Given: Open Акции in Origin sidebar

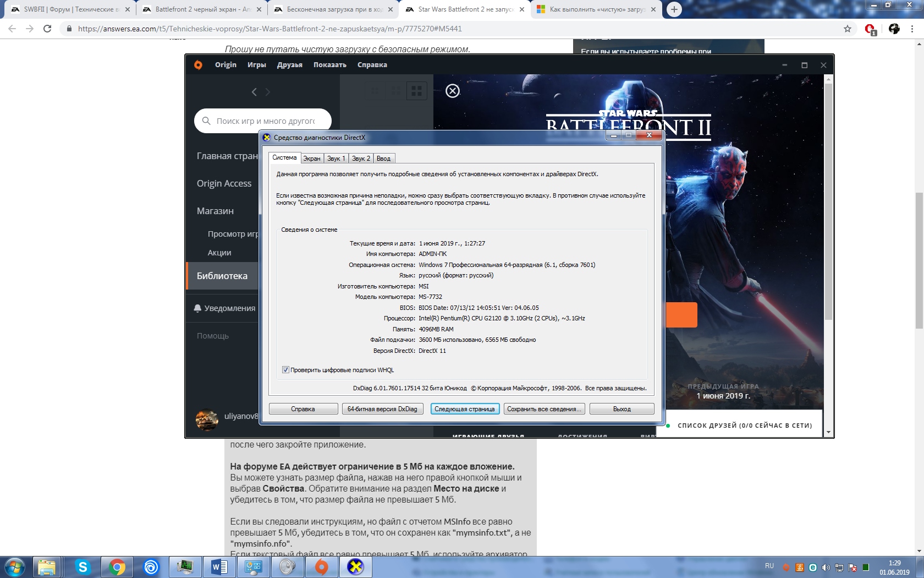Looking at the screenshot, I should pyautogui.click(x=219, y=253).
